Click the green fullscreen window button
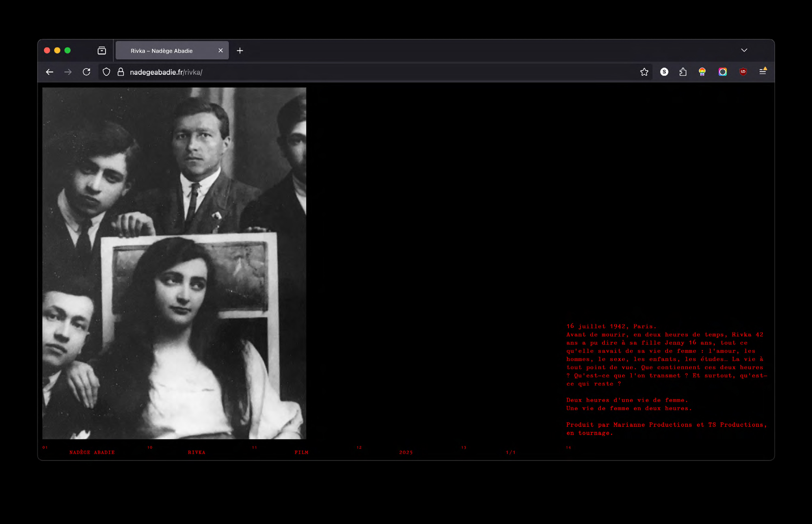Image resolution: width=812 pixels, height=524 pixels. tap(68, 50)
